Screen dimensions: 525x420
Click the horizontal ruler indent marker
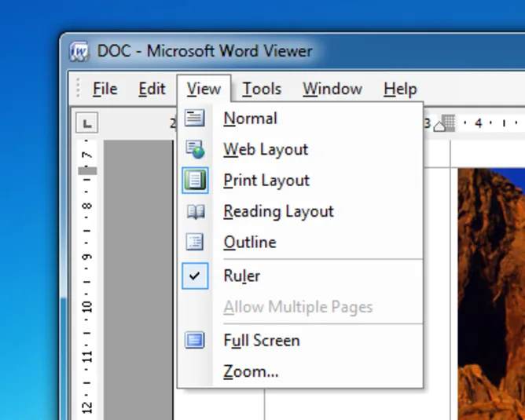pyautogui.click(x=439, y=126)
